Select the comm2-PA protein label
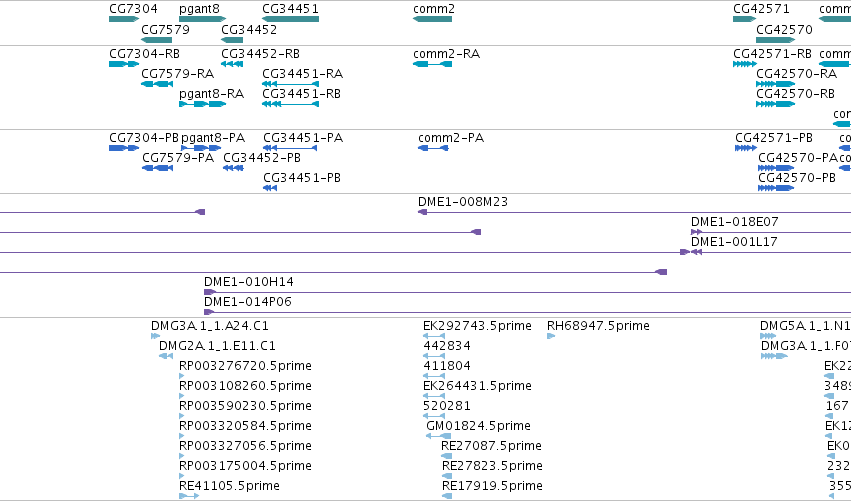Image resolution: width=851 pixels, height=501 pixels. (450, 138)
